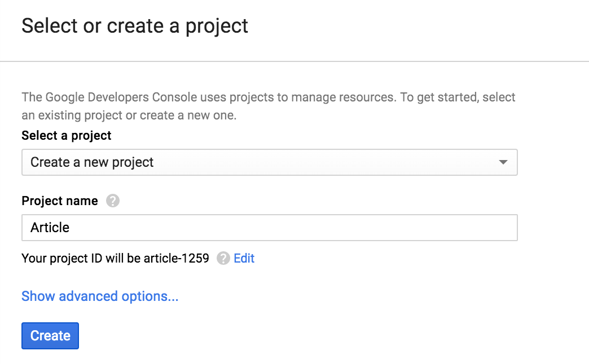Viewport: 589px width, 364px height.
Task: Click the 'Select a project' label
Action: tap(67, 135)
